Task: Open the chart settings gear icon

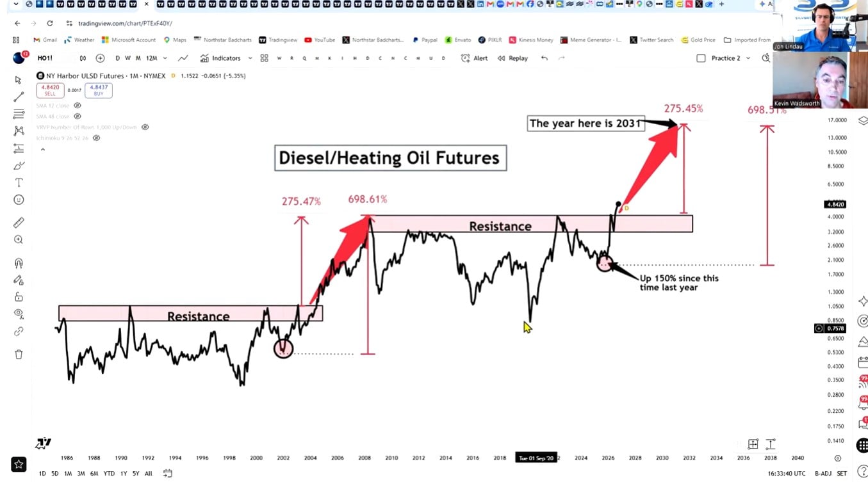Action: click(837, 458)
